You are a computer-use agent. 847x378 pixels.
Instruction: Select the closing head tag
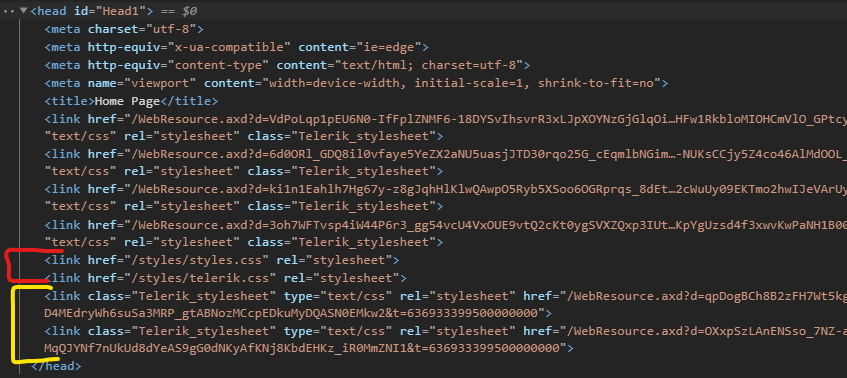pos(57,366)
